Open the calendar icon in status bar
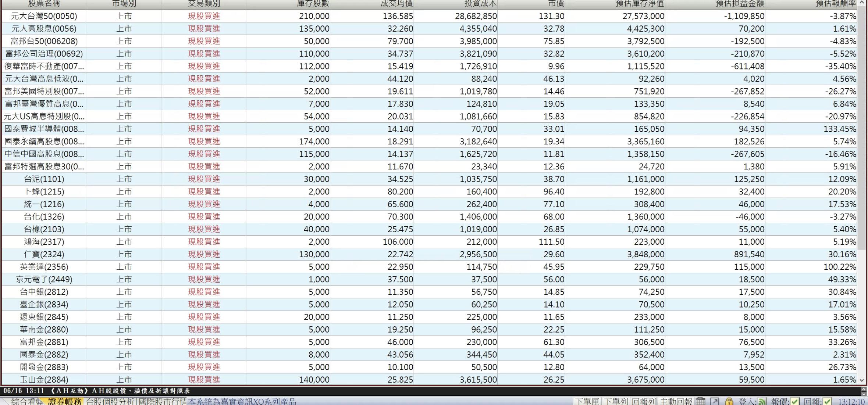Image resolution: width=868 pixels, height=405 pixels. click(x=701, y=401)
